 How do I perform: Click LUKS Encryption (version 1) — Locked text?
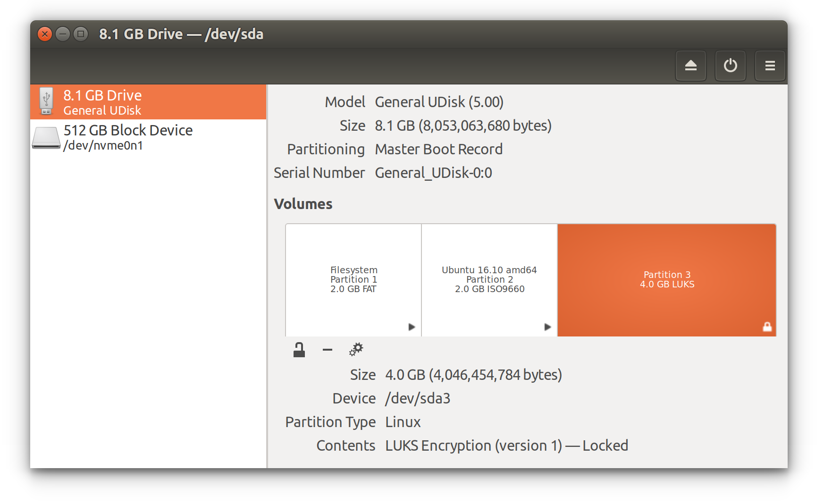coord(506,446)
